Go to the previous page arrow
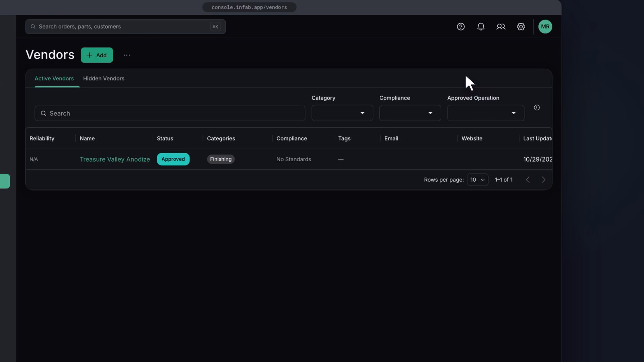 528,180
